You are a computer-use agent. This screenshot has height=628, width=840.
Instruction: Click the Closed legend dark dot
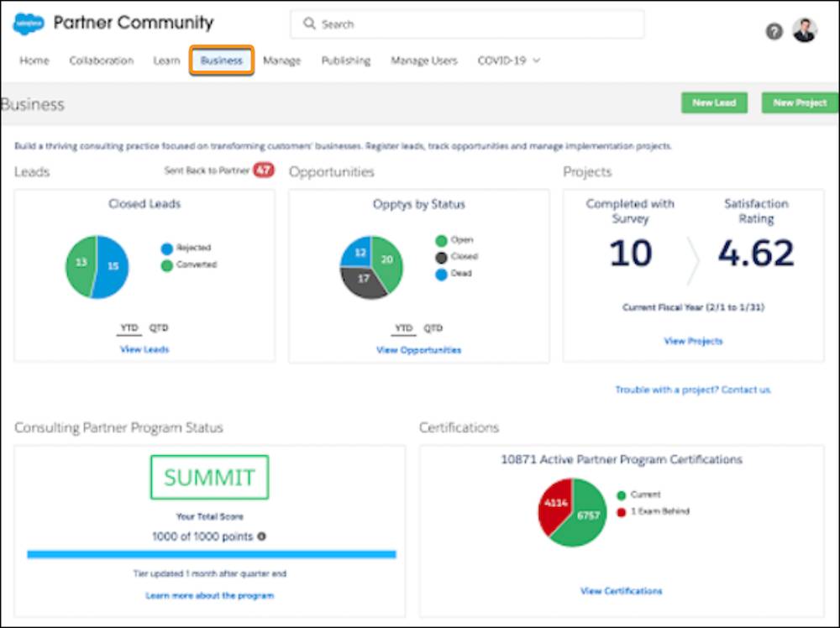442,258
